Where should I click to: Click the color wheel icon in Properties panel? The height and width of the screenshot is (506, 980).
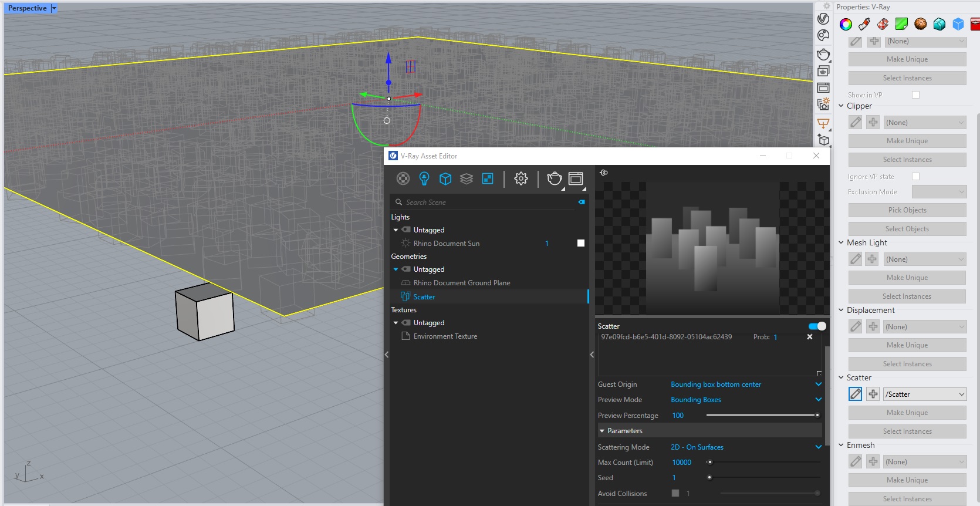click(846, 24)
